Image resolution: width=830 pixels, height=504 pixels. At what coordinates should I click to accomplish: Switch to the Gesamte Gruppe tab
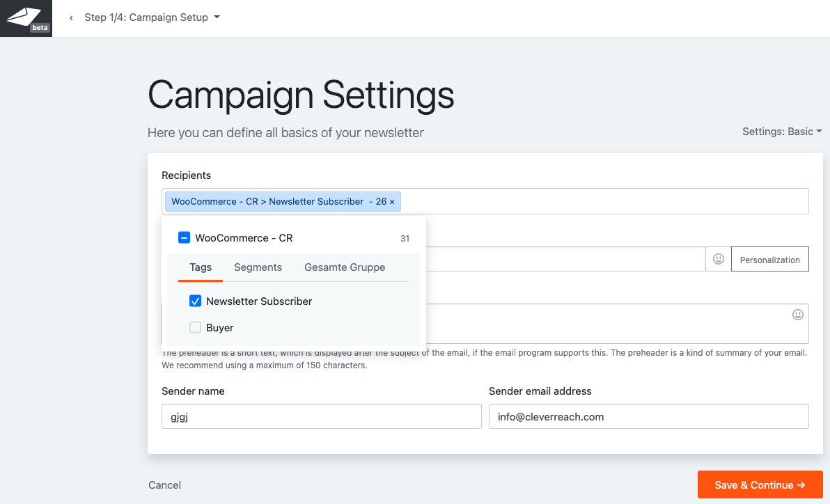click(345, 267)
